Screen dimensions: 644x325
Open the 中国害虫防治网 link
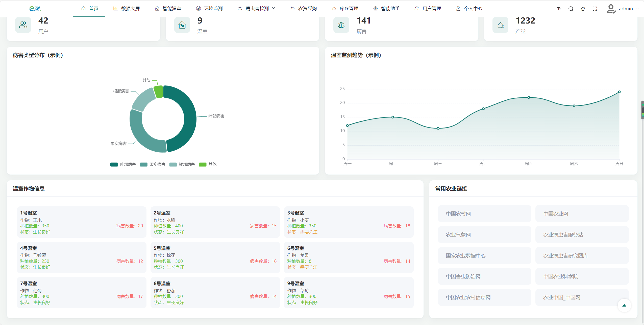(484, 276)
